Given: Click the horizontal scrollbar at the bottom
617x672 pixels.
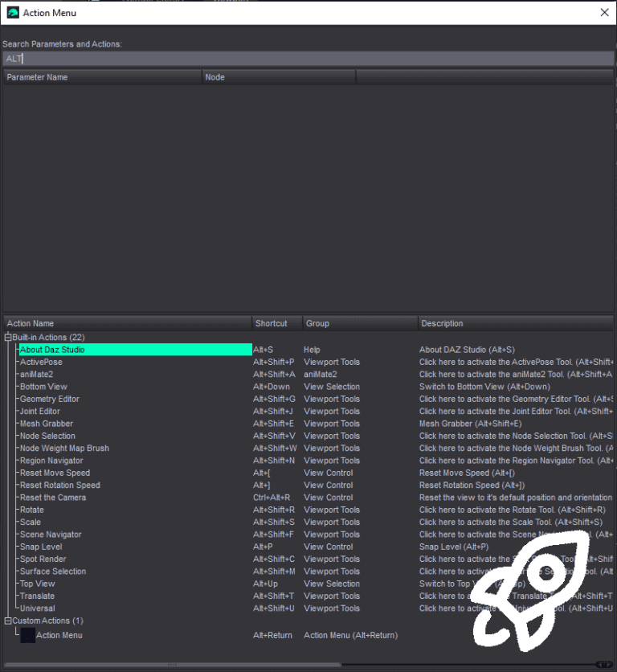Looking at the screenshot, I should tap(172, 665).
